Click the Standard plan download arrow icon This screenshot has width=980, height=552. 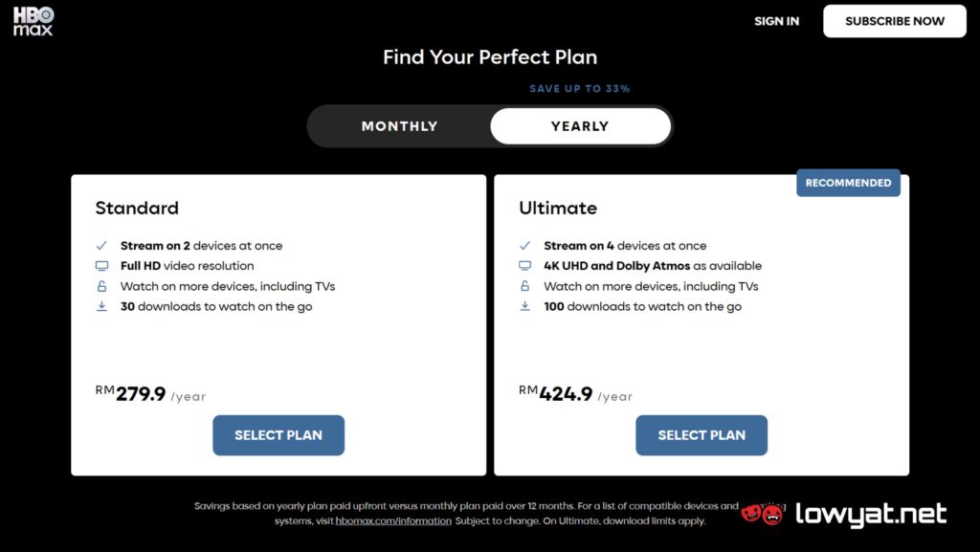(x=101, y=306)
